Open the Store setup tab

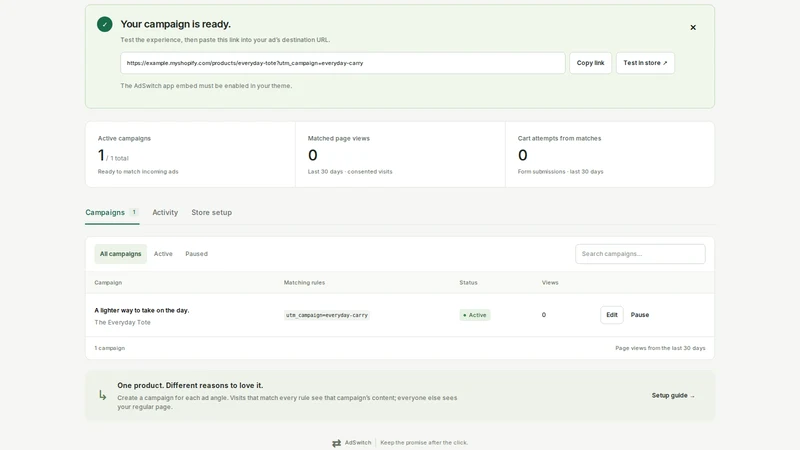(211, 212)
